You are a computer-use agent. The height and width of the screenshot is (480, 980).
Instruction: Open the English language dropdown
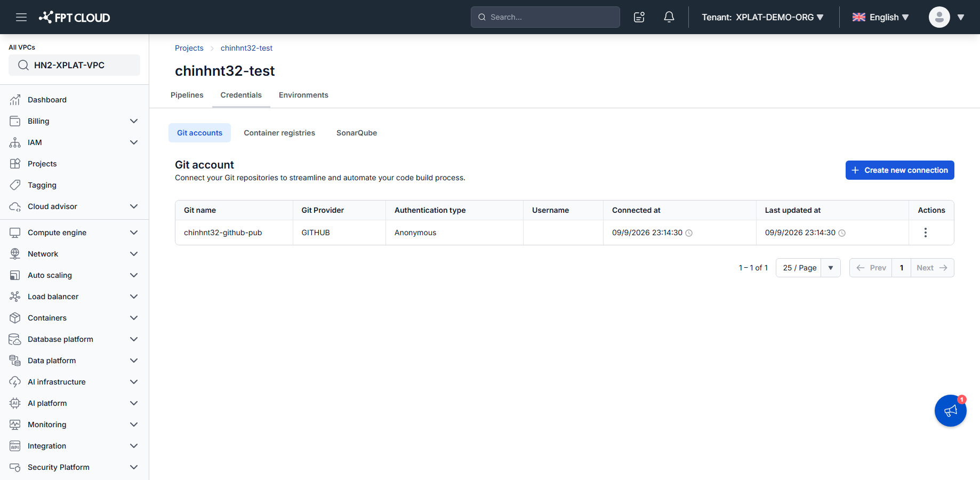[x=880, y=17]
